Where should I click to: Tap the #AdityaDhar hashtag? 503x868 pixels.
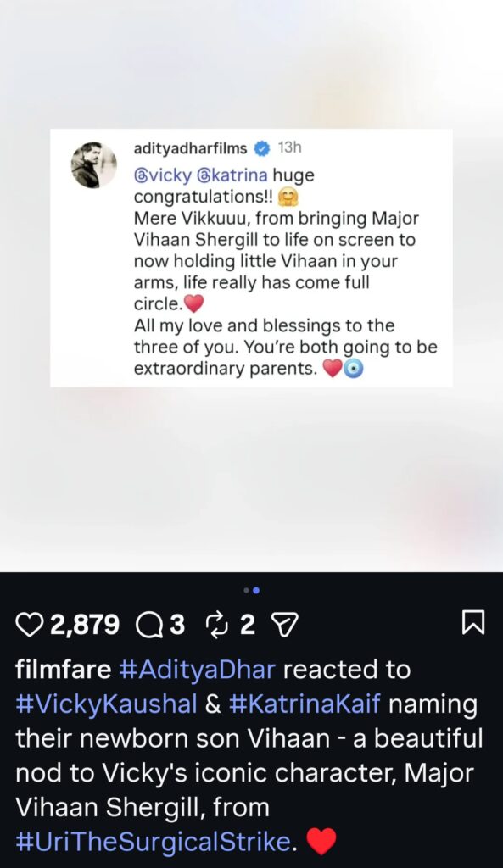point(197,670)
